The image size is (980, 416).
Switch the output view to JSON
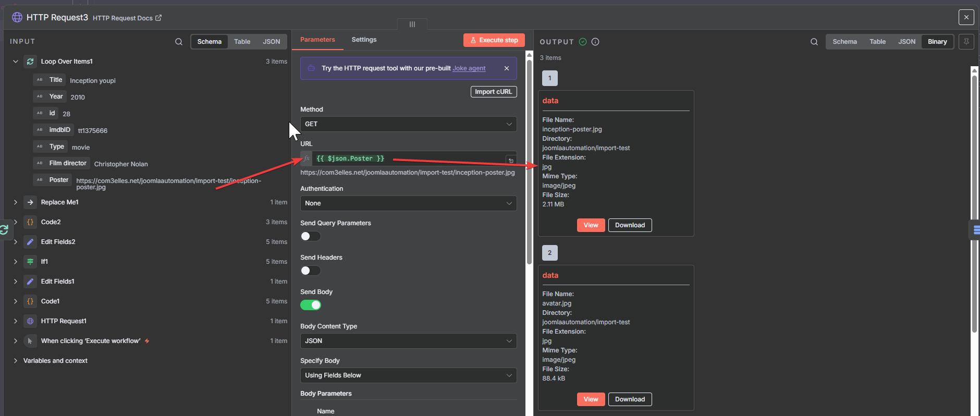(x=906, y=42)
